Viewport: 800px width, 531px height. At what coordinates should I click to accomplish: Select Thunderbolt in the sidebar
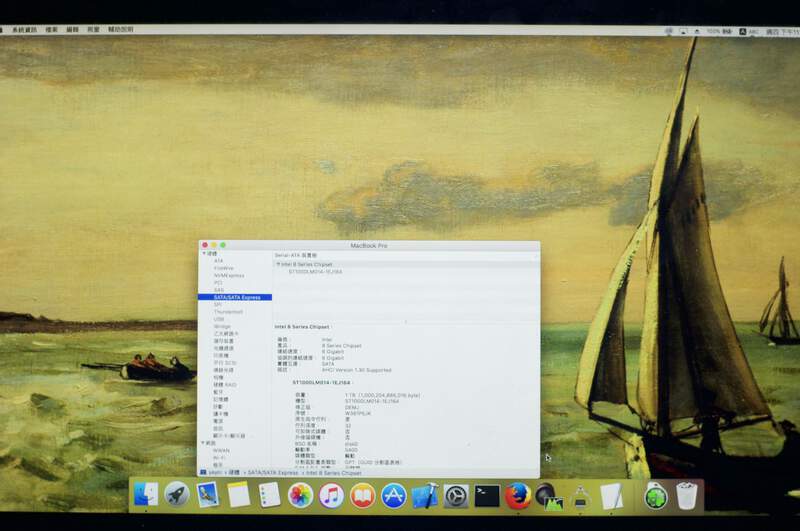tap(228, 312)
